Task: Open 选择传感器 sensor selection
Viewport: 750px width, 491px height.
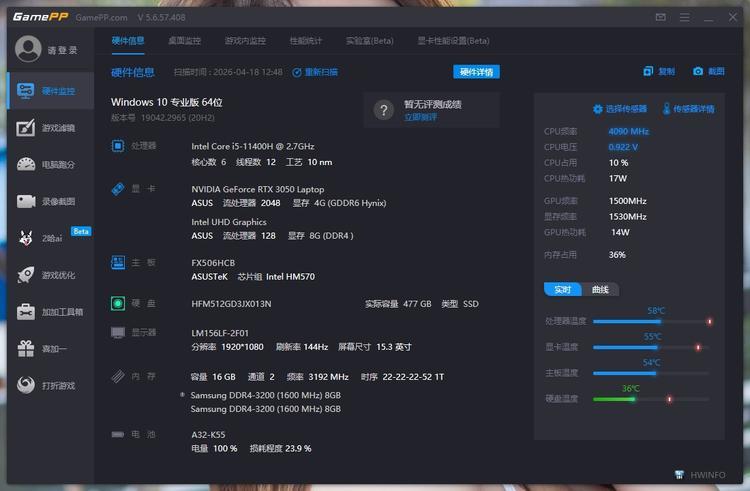Action: [x=620, y=109]
